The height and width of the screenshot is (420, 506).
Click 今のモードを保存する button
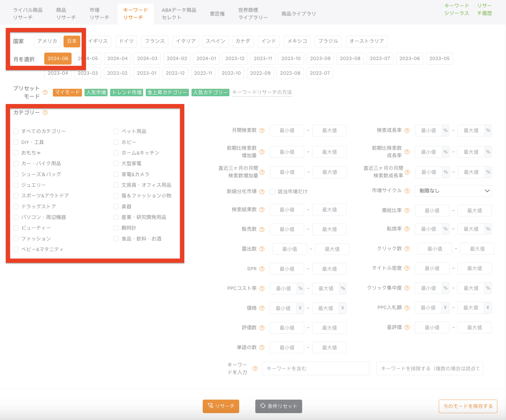[468, 406]
